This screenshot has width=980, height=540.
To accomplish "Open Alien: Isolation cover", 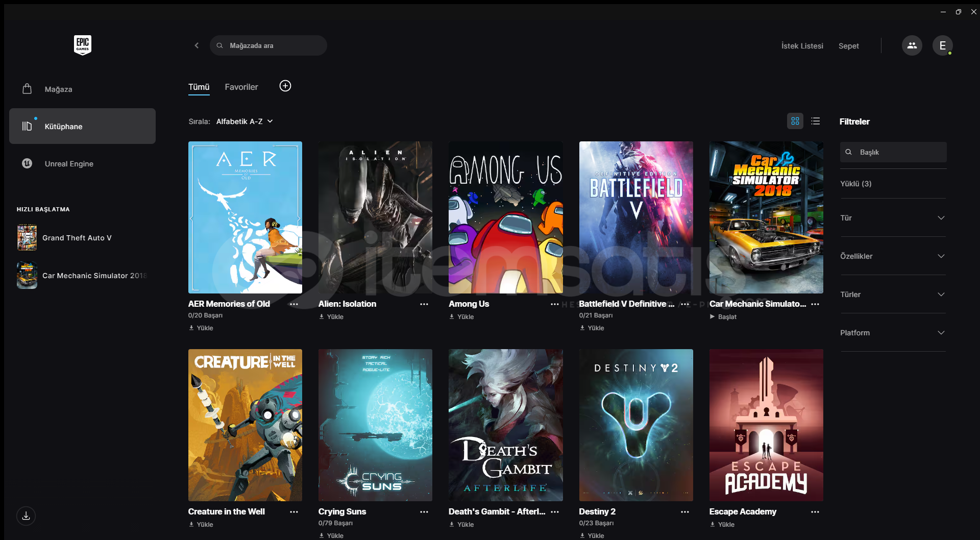I will click(x=375, y=217).
